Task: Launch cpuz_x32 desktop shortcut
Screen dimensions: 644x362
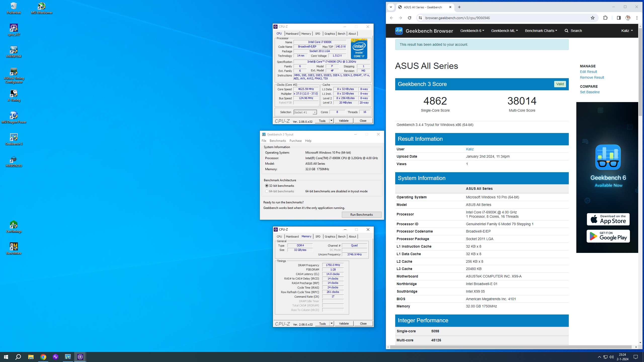Action: [14, 30]
